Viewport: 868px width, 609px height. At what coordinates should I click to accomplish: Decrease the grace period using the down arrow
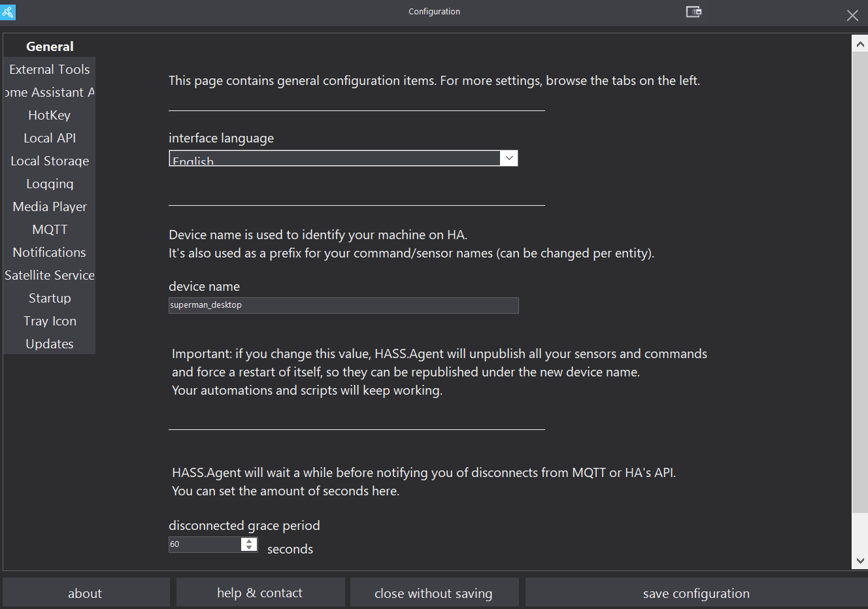point(249,548)
